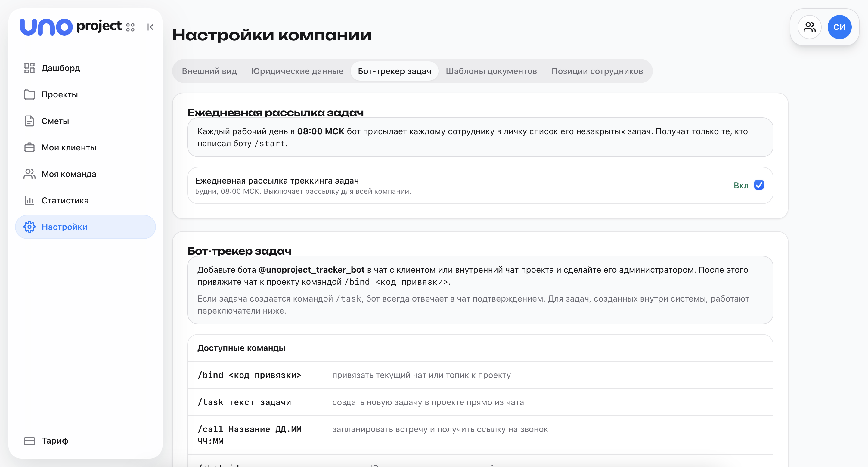
Task: Click 'создать новую задачу в проекте прямо из чата'
Action: click(x=428, y=402)
